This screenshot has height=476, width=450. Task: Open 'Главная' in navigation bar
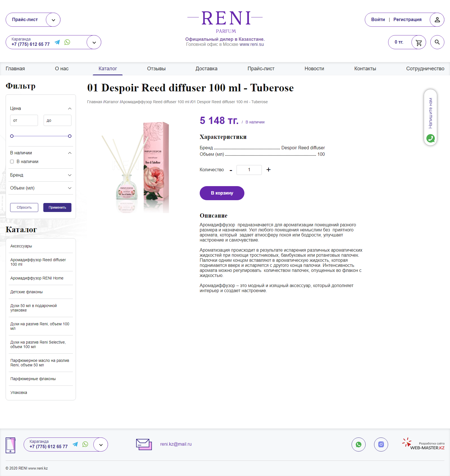[x=15, y=69]
